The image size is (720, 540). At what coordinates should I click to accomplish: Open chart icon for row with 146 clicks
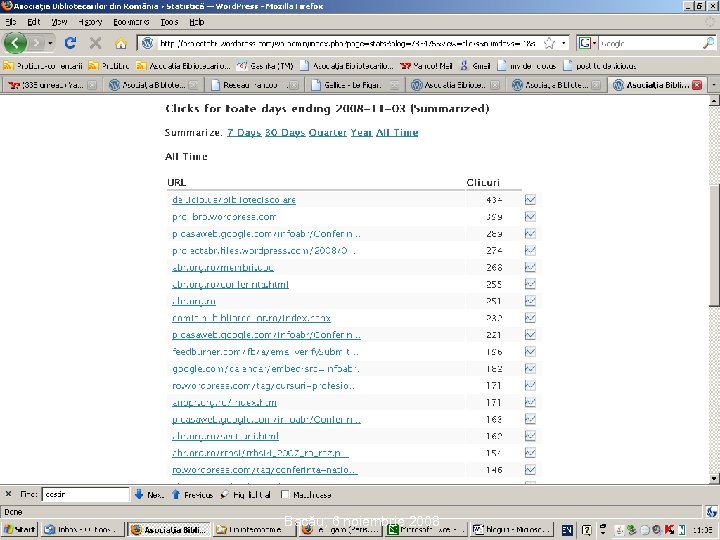530,470
